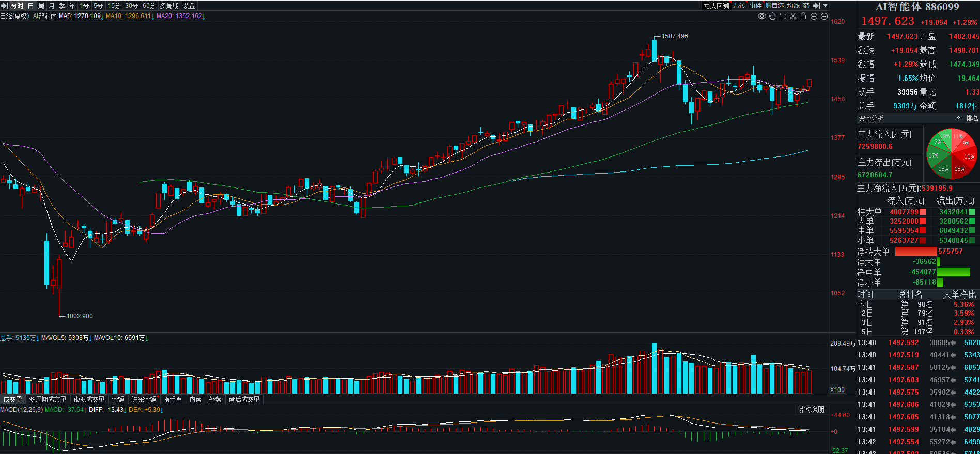Click the collapse-right panel arrow icon
Viewport: 980px width, 454px height.
click(816, 6)
